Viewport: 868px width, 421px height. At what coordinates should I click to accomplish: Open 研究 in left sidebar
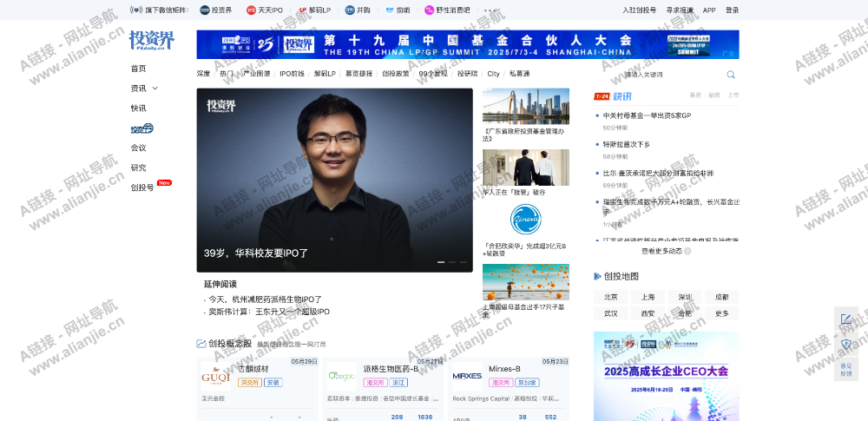pyautogui.click(x=138, y=168)
